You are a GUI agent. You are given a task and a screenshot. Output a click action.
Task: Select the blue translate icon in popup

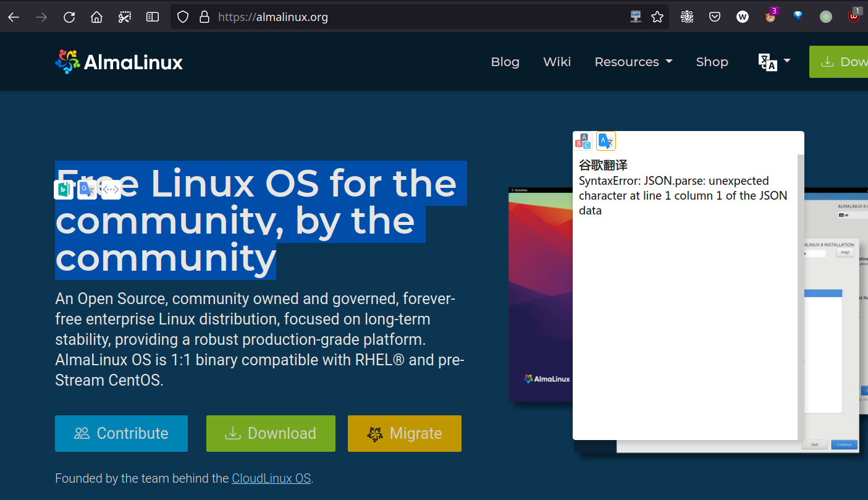(606, 142)
